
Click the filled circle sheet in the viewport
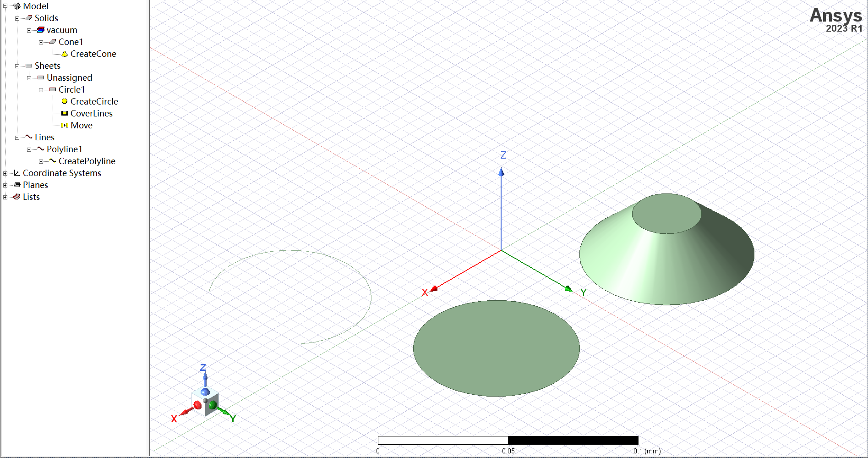[x=497, y=348]
